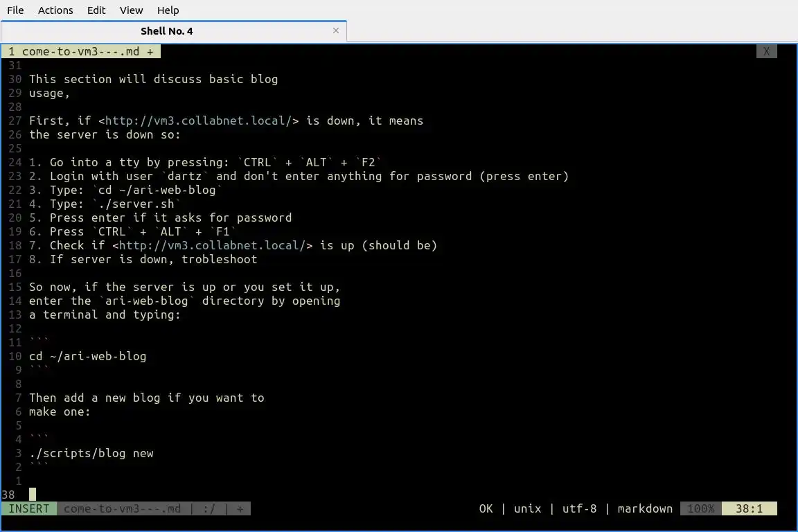Open the File menu

click(15, 10)
